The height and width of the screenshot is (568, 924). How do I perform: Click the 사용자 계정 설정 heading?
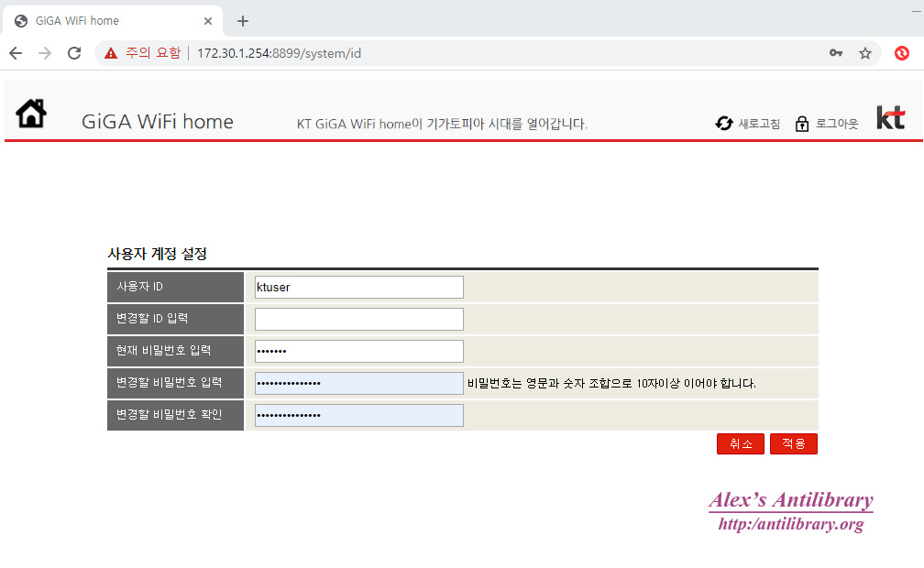point(158,254)
